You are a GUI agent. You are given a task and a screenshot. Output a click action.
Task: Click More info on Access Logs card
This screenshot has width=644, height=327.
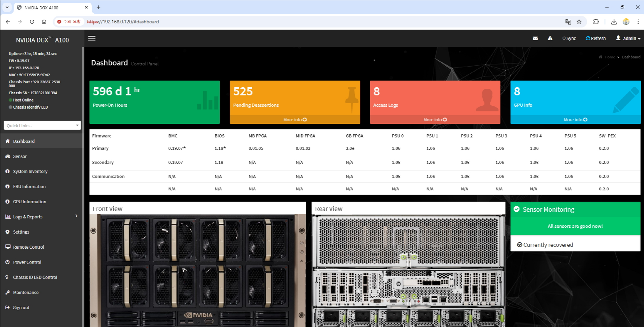click(x=435, y=120)
